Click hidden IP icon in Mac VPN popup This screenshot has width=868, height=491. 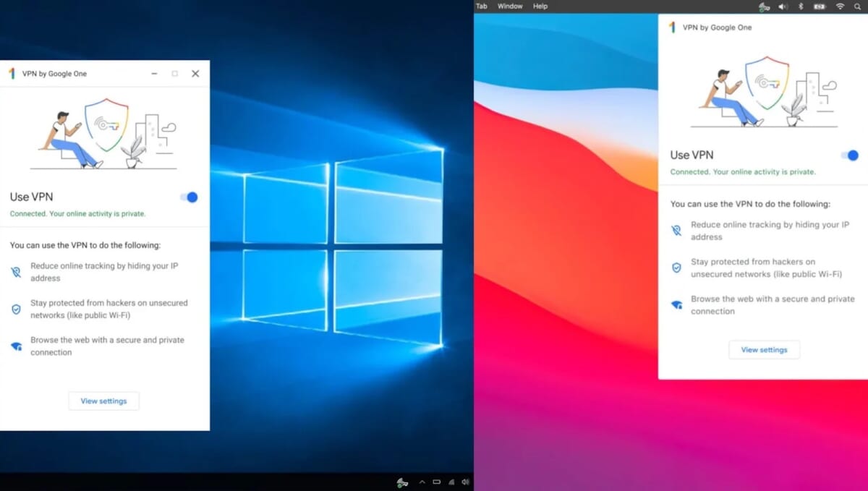coord(676,231)
